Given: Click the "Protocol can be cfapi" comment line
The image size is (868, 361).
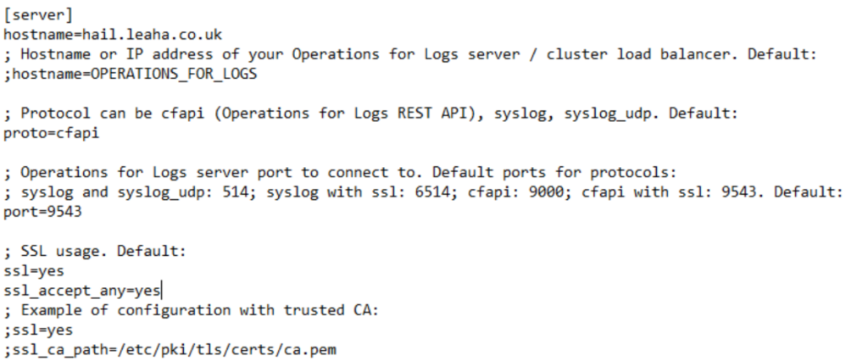Looking at the screenshot, I should (371, 114).
